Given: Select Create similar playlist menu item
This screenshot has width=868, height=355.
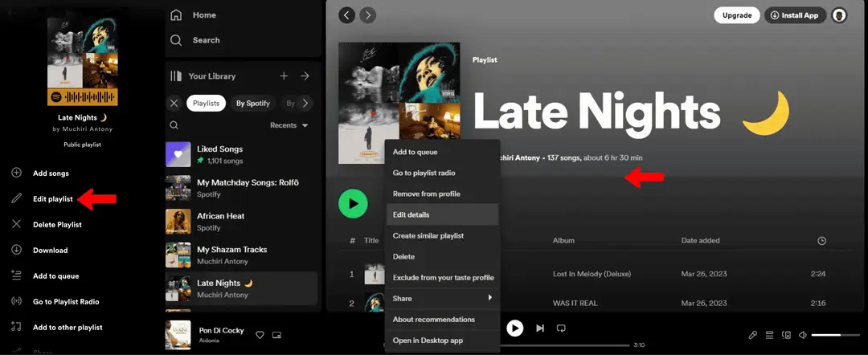Looking at the screenshot, I should coord(442,235).
